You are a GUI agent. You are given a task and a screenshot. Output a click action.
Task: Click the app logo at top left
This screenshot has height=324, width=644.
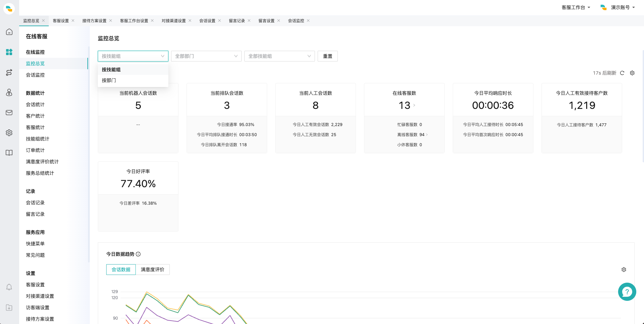coord(9,8)
